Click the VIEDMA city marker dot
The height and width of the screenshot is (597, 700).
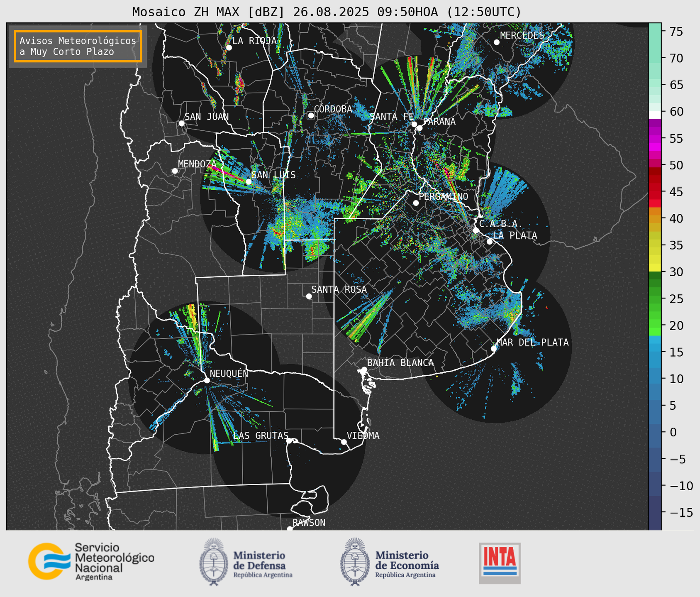click(x=344, y=442)
